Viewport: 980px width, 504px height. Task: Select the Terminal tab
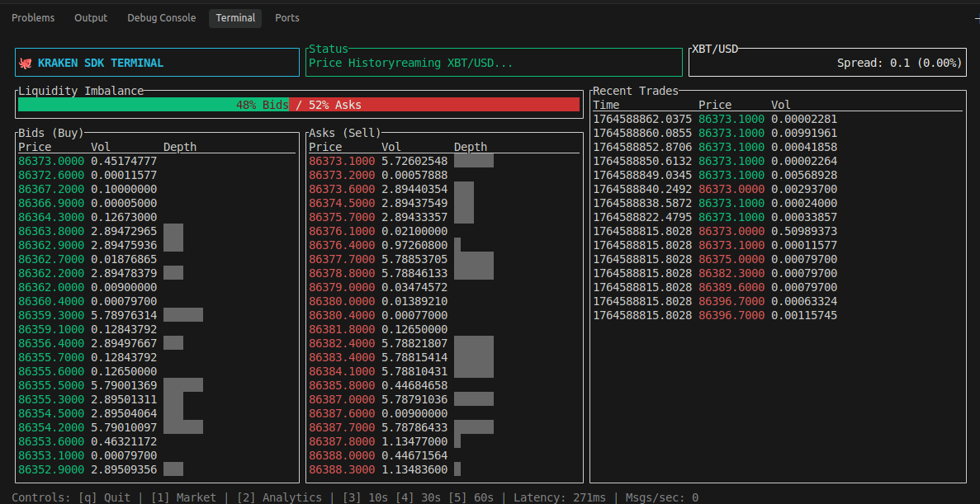(235, 18)
